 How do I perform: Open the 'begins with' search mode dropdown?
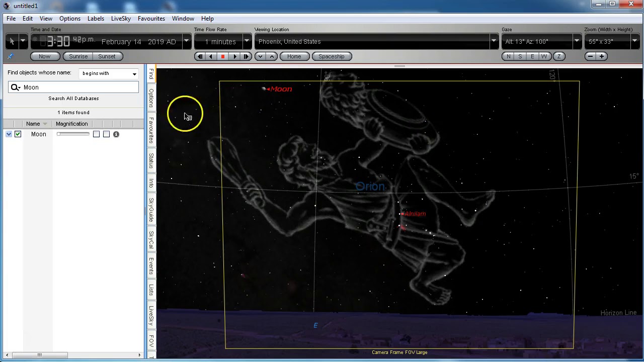(x=109, y=73)
